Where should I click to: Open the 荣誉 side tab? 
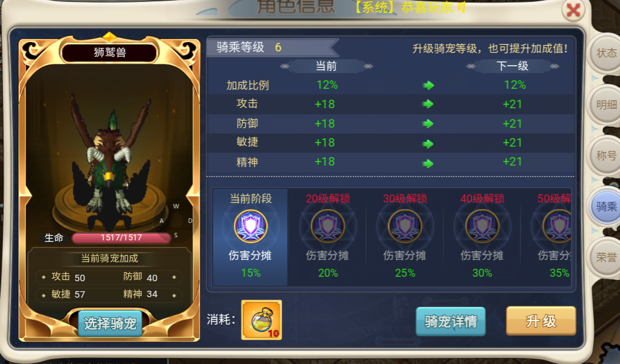[606, 258]
